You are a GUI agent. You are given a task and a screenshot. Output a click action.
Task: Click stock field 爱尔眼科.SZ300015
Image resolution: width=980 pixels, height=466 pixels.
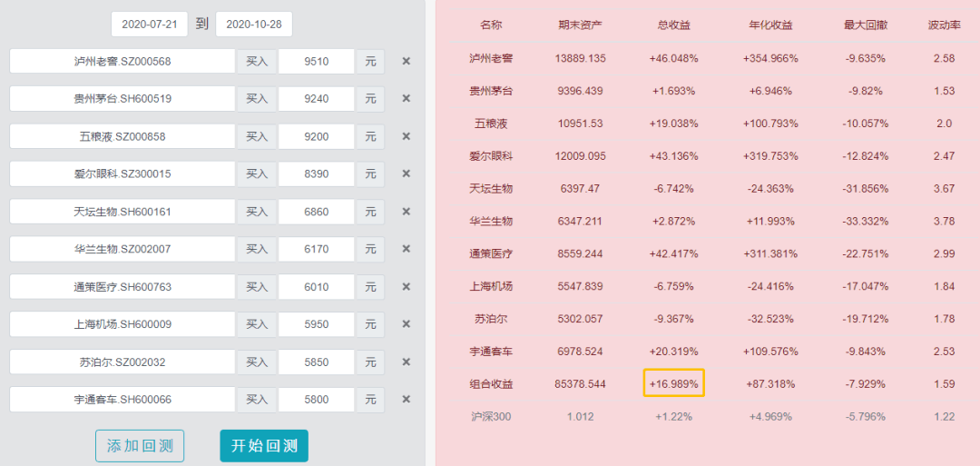pyautogui.click(x=122, y=174)
